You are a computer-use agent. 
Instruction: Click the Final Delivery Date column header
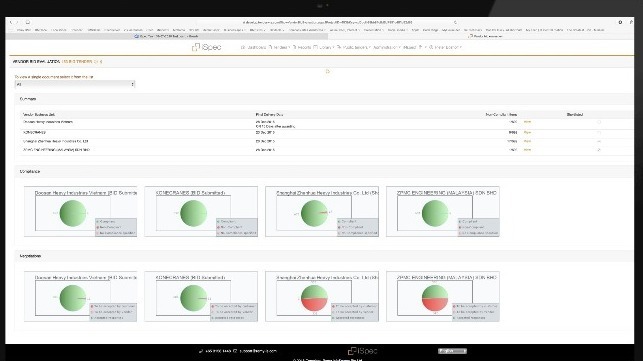tap(269, 114)
